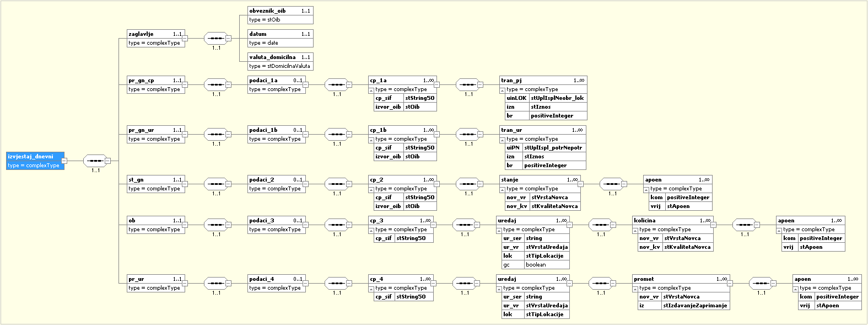Click the sequence icon right of podaci_4

[x=336, y=284]
